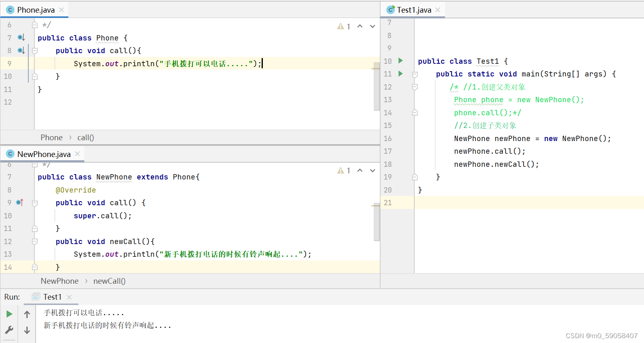This screenshot has width=644, height=343.
Task: Click the 'Phone phone = new NewPhone();' commented line
Action: tap(519, 100)
